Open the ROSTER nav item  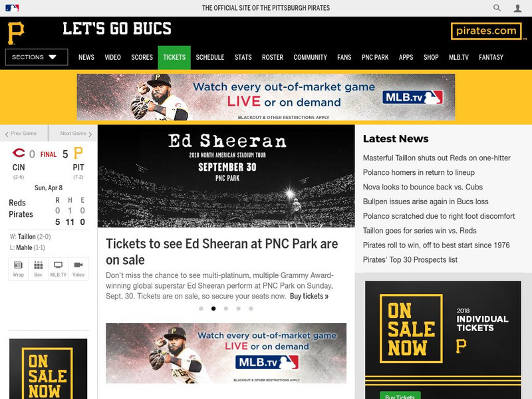(x=273, y=57)
